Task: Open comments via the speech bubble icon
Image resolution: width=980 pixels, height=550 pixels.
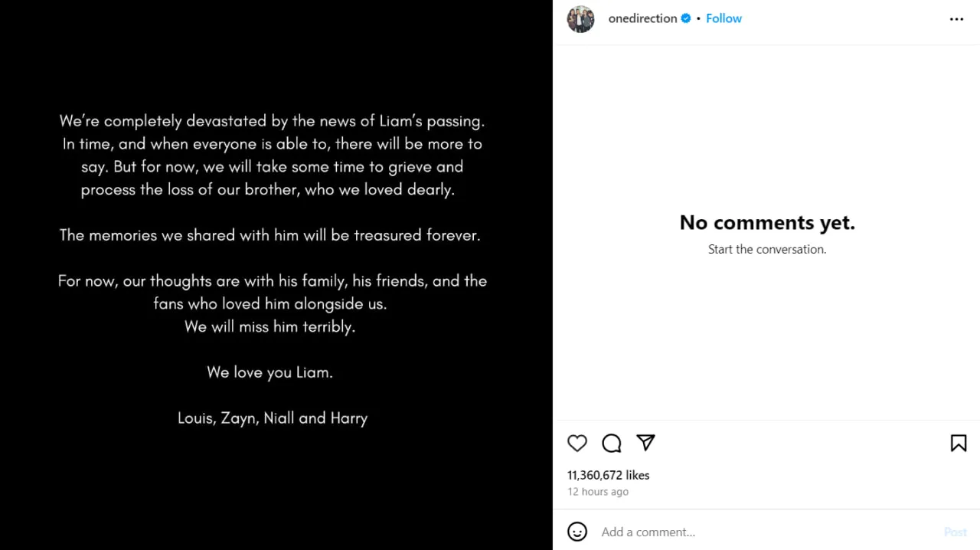Action: click(611, 443)
